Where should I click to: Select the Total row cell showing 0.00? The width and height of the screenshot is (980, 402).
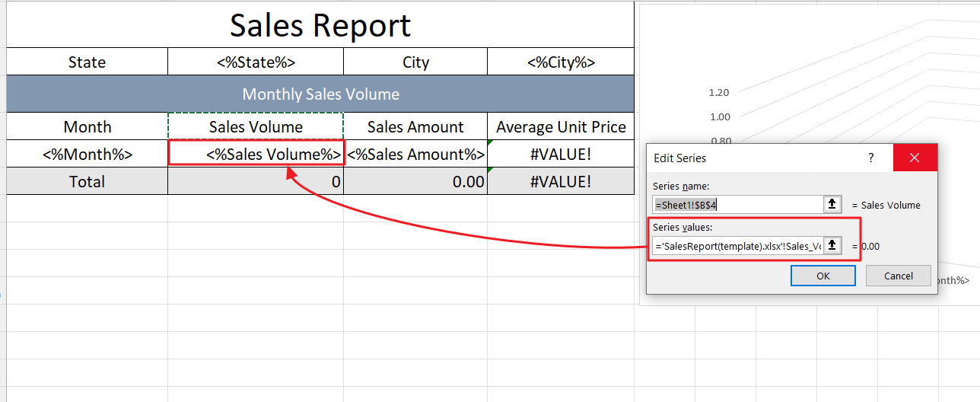tap(415, 182)
